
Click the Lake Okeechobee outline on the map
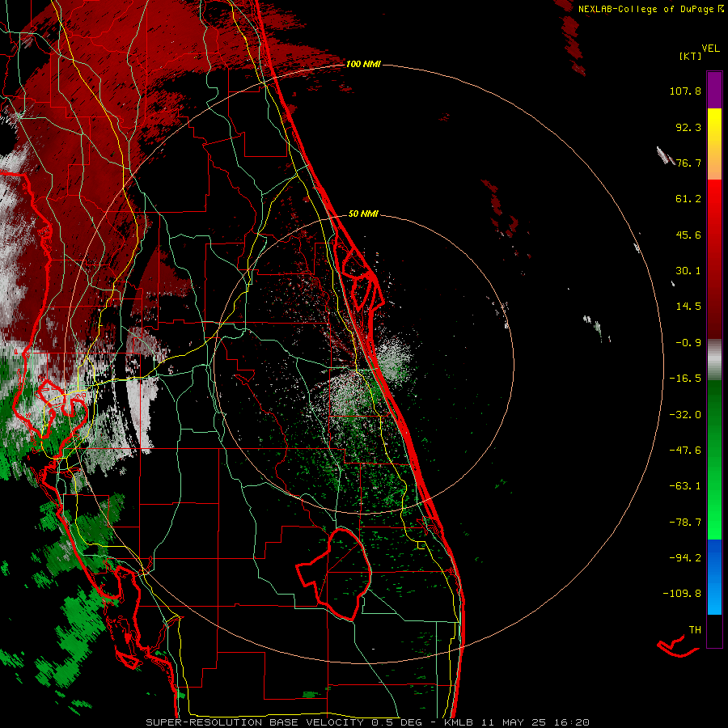tap(334, 574)
